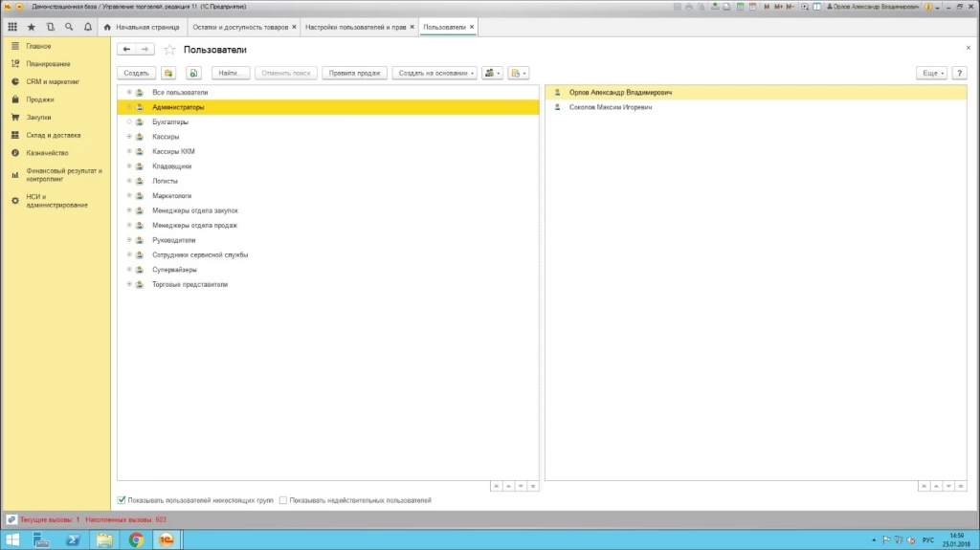
Task: Open Favorites star in top panel
Action: click(x=32, y=27)
